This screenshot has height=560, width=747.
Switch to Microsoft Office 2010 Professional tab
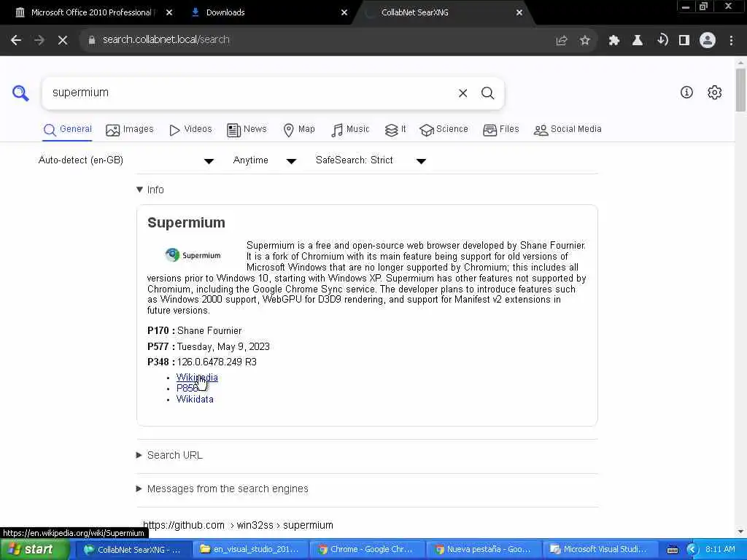[91, 12]
